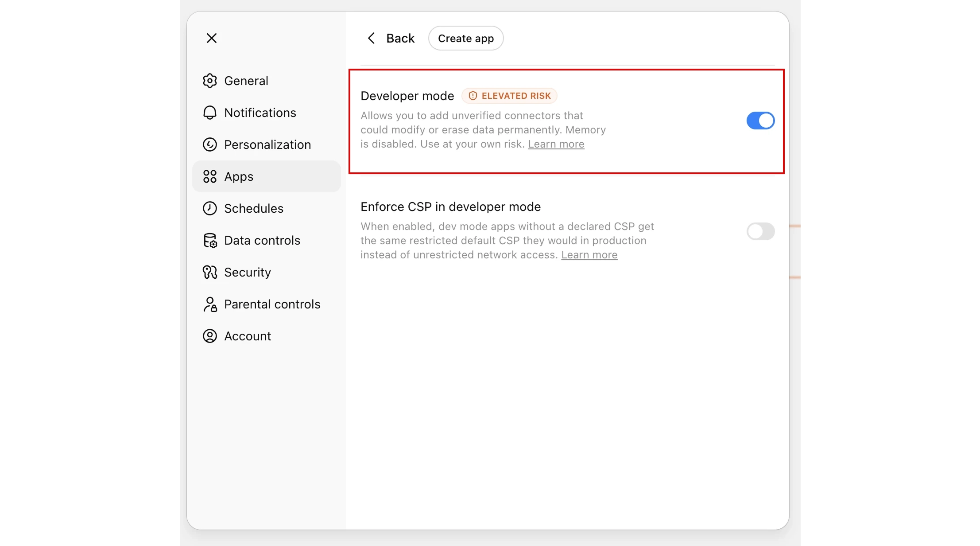Image resolution: width=980 pixels, height=546 pixels.
Task: Click the Security key icon
Action: coord(210,272)
